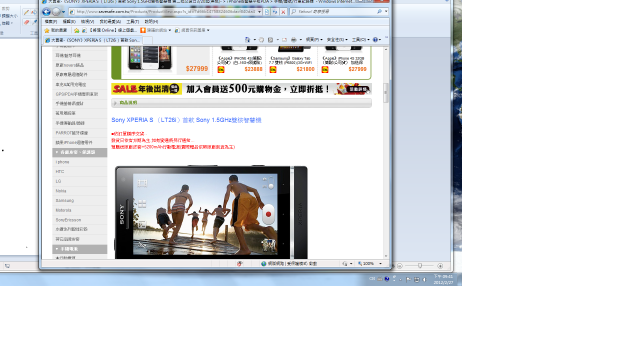Image resolution: width=640 pixels, height=360 pixels.
Task: Open the Tools menu (工具) in menu bar
Action: tap(133, 22)
